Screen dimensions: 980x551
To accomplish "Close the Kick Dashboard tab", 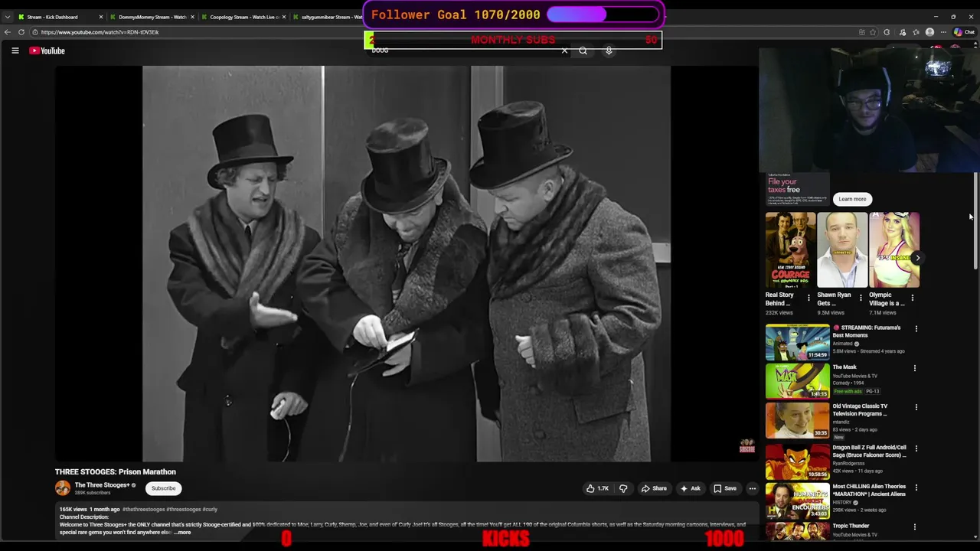I will [100, 17].
